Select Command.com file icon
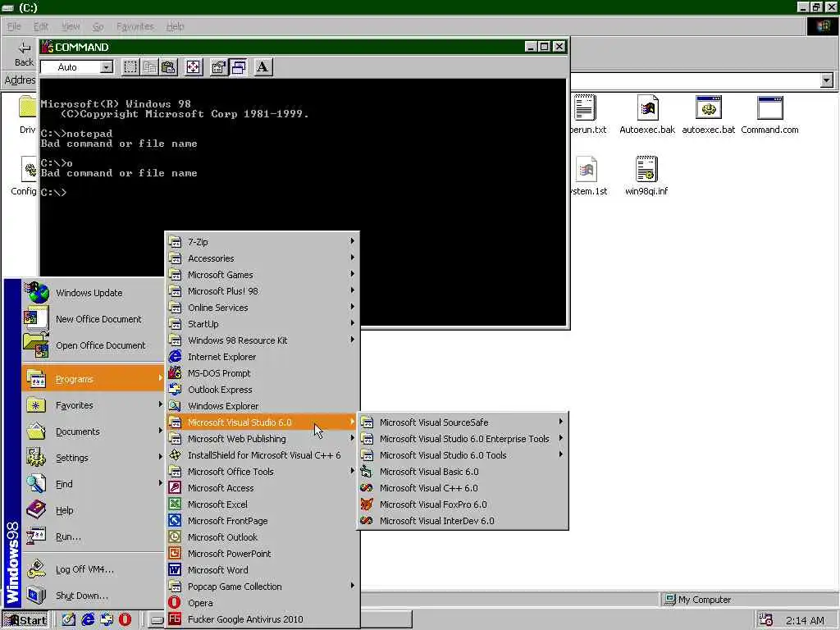 tap(769, 114)
